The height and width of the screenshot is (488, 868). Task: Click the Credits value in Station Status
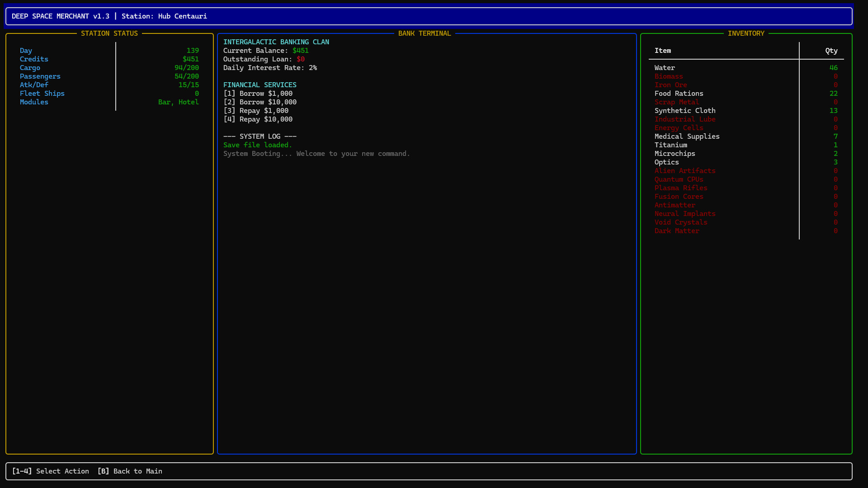point(190,59)
